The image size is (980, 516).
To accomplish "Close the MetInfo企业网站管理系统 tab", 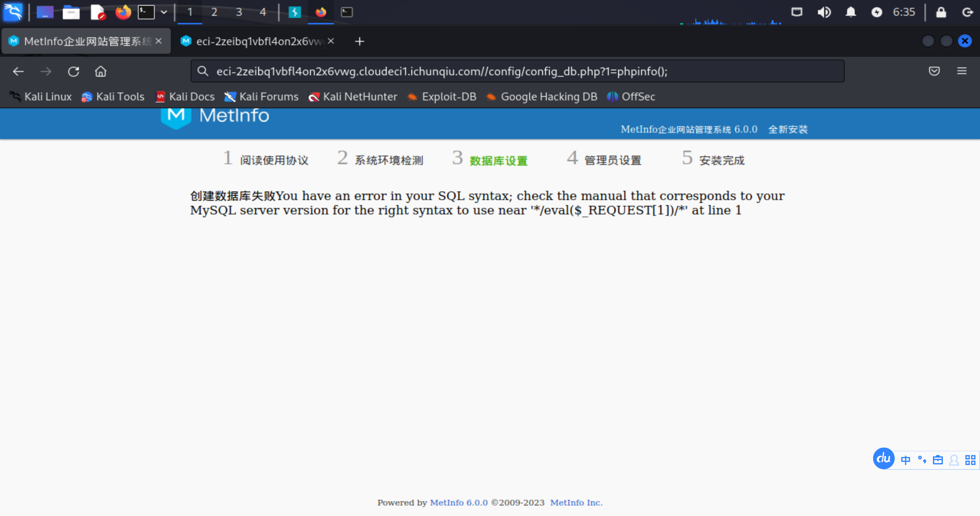I will click(x=159, y=41).
